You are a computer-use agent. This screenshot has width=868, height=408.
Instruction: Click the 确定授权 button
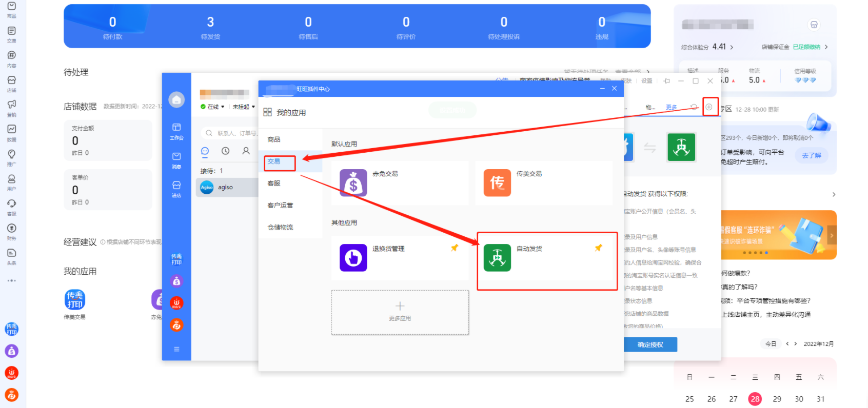coord(650,344)
